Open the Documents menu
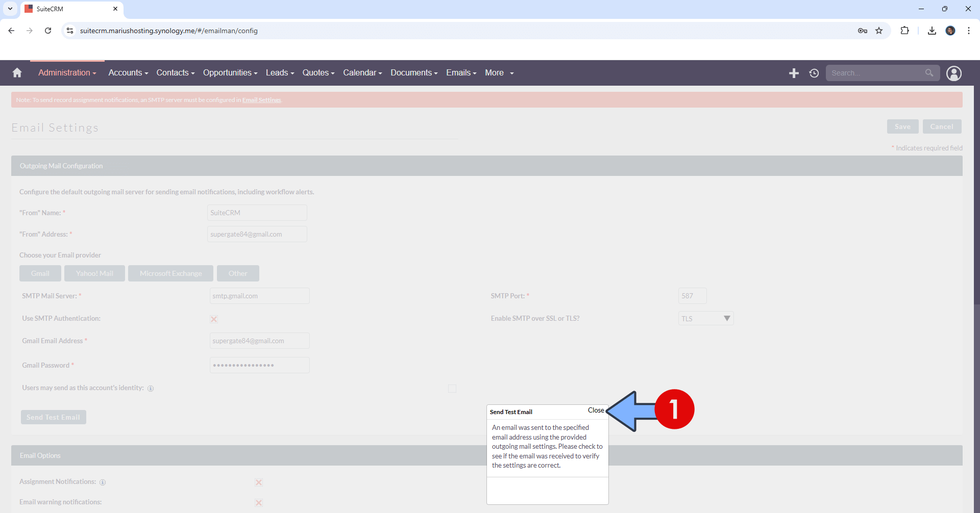 point(414,73)
